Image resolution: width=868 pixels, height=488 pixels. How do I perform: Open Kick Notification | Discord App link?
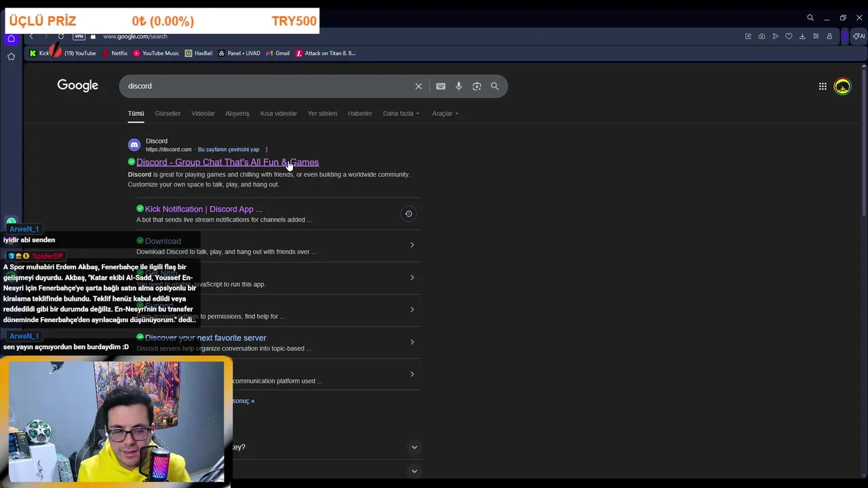click(x=203, y=209)
